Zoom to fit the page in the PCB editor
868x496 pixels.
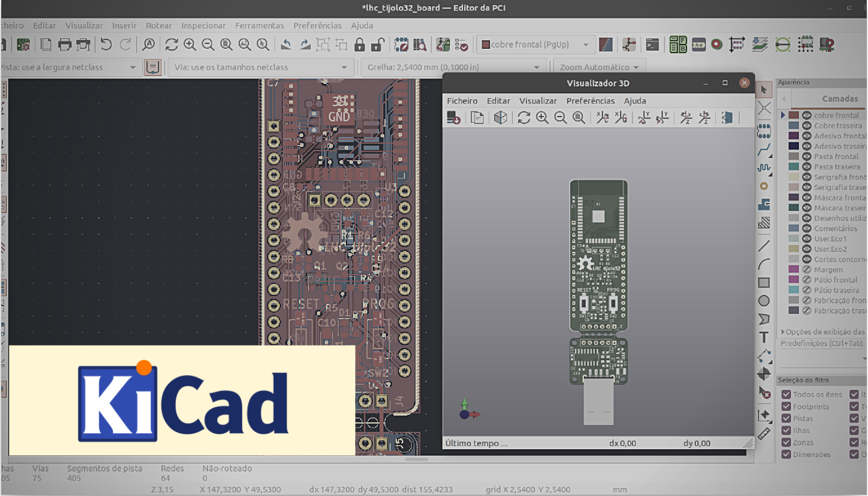coord(226,44)
